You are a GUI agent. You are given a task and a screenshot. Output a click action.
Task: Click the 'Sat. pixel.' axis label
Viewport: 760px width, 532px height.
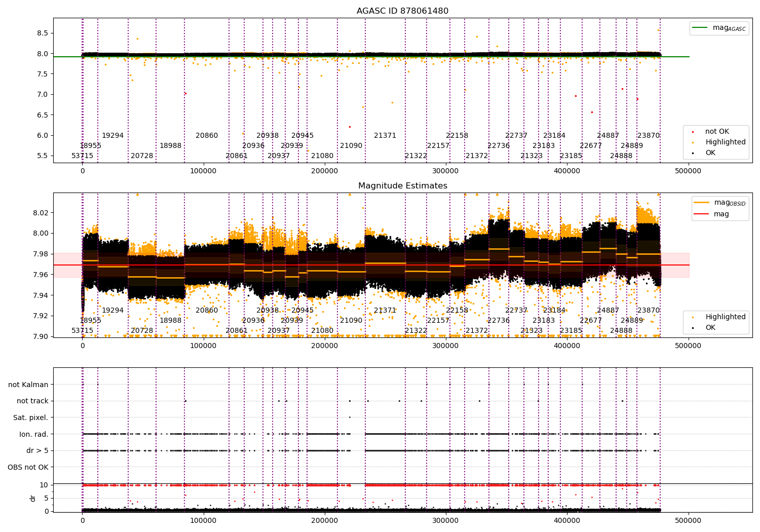pyautogui.click(x=31, y=417)
